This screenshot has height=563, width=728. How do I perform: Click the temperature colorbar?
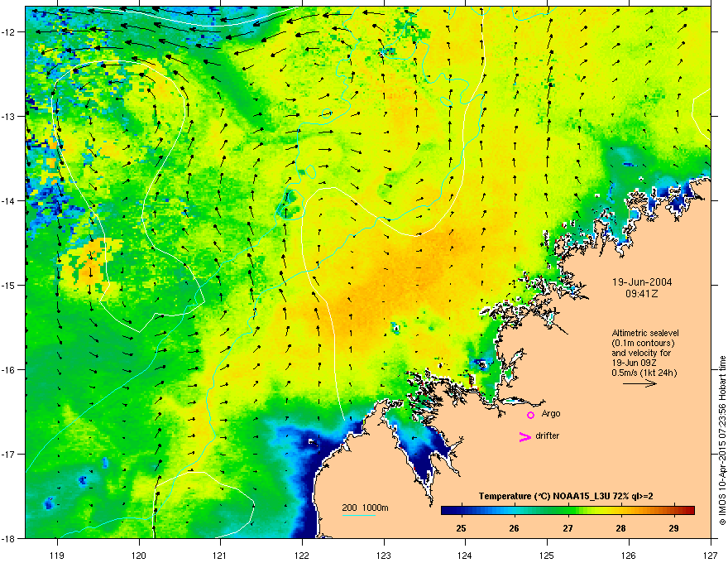tap(568, 510)
